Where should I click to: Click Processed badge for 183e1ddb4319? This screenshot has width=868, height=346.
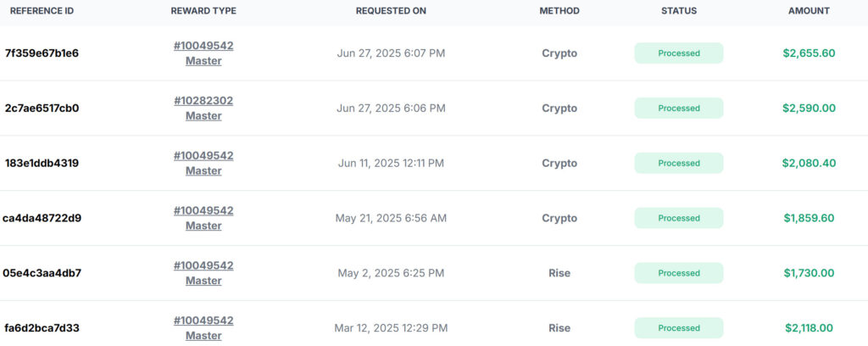[679, 163]
